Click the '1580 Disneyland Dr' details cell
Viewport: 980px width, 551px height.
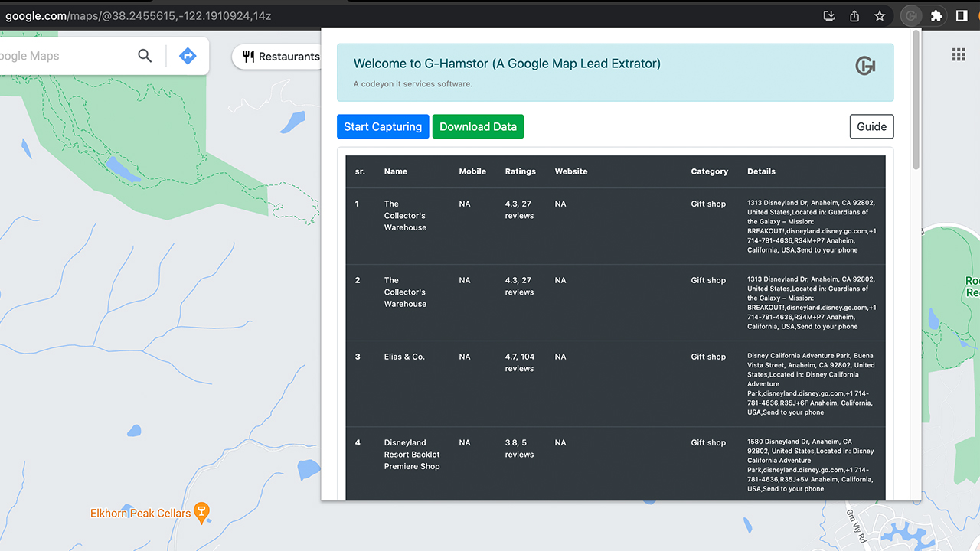pyautogui.click(x=810, y=465)
